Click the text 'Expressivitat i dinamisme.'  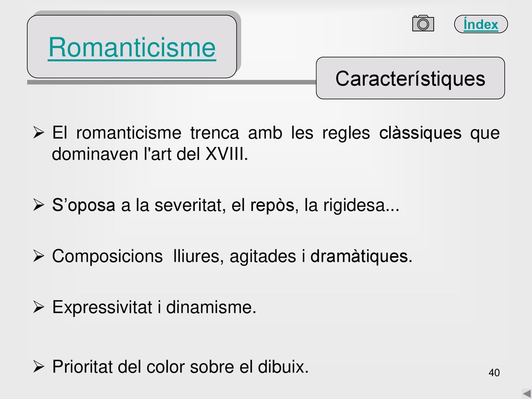154,307
